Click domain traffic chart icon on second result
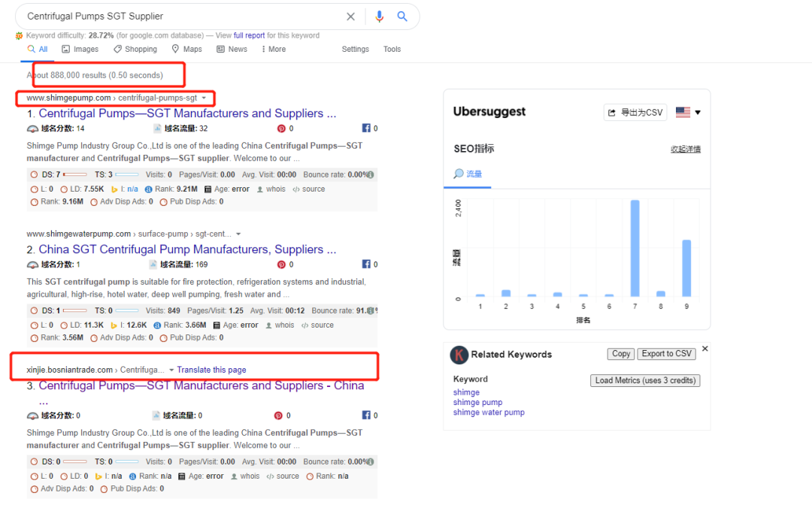Image resolution: width=812 pixels, height=508 pixels. pos(153,265)
